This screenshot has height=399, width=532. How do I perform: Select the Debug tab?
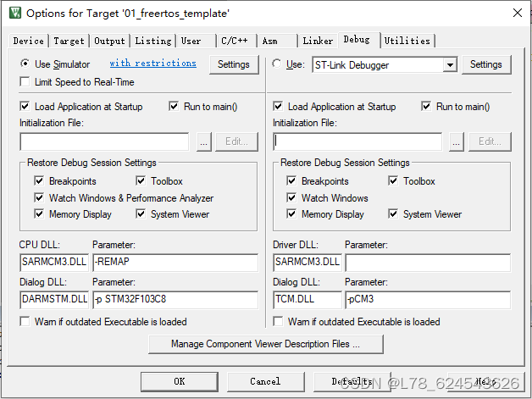(358, 40)
